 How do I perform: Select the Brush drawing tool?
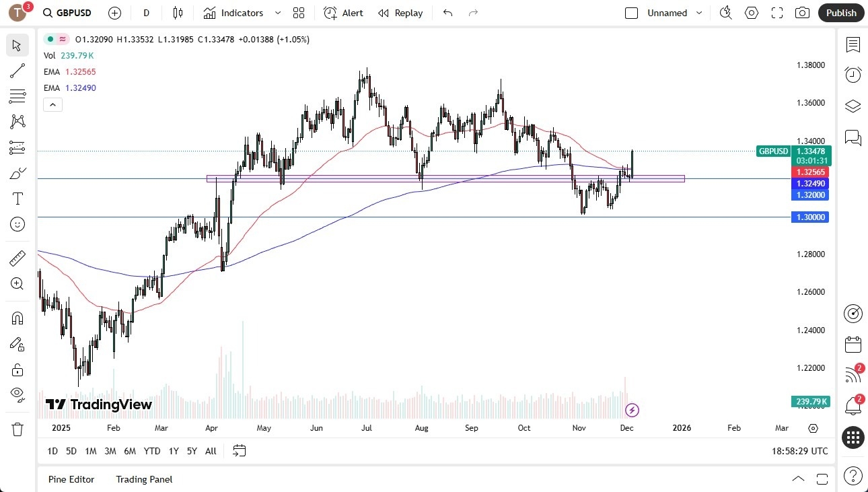point(17,173)
